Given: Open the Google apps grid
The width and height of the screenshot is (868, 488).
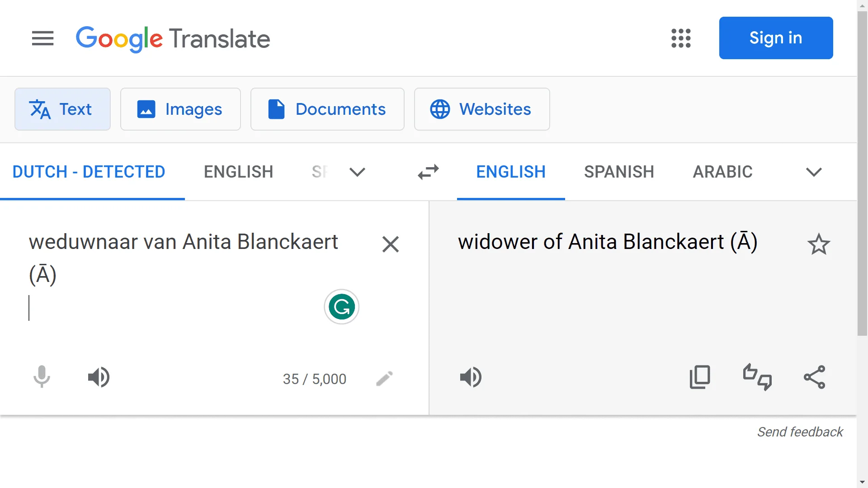Looking at the screenshot, I should point(681,38).
